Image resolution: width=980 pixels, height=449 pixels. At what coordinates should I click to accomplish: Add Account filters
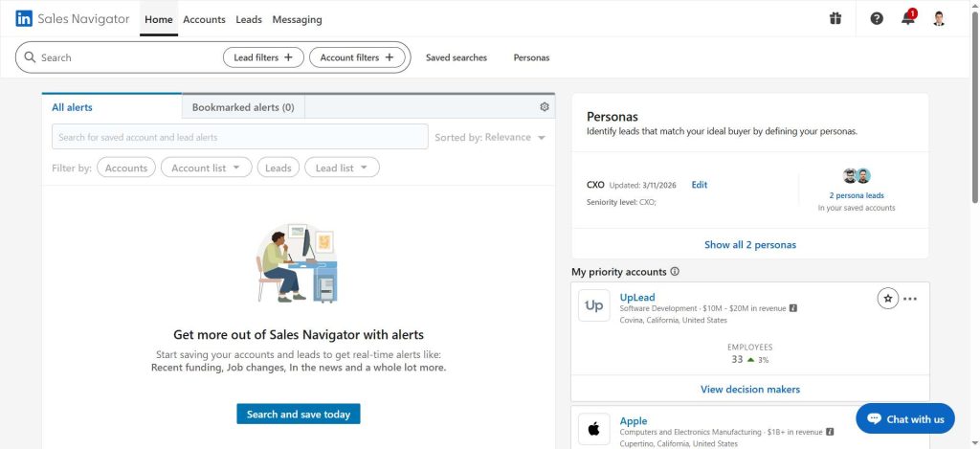357,57
